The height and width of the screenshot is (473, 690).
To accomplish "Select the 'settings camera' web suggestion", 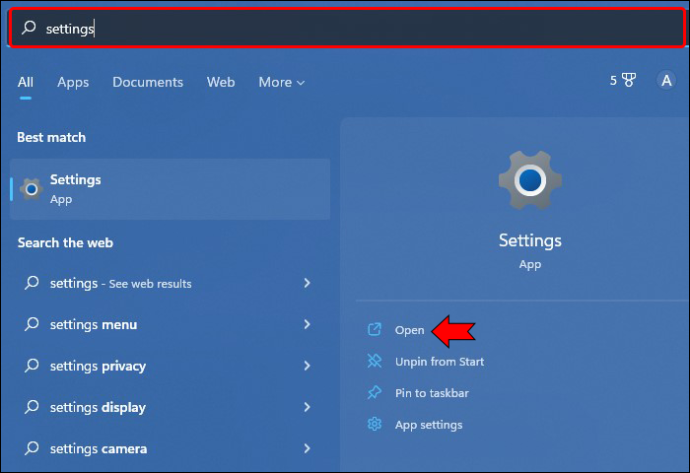I will coord(170,448).
